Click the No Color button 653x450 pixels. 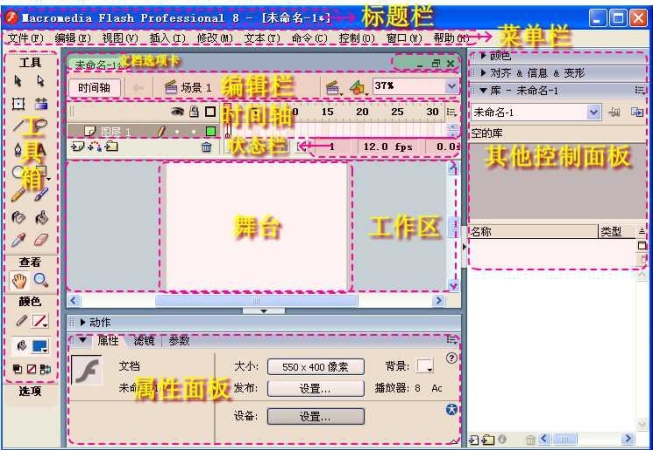[31, 369]
